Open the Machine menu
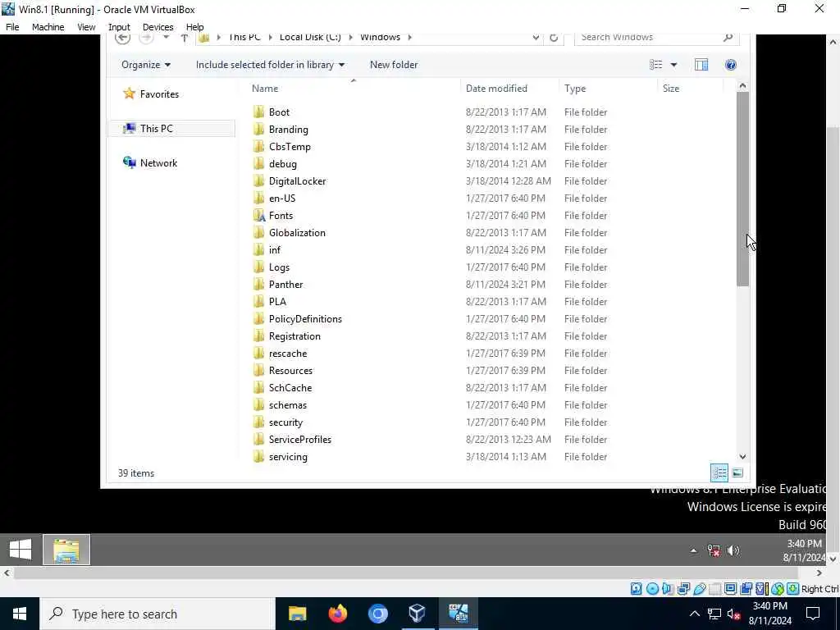 pos(48,27)
